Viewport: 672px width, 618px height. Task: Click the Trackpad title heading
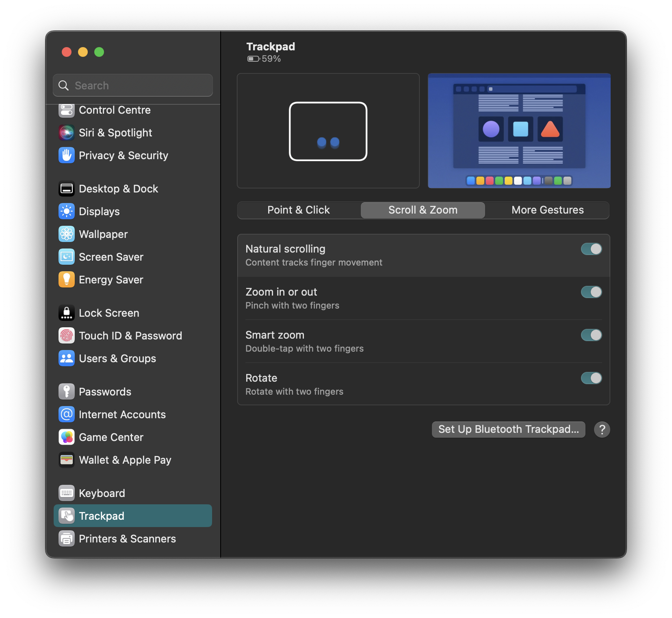point(271,47)
